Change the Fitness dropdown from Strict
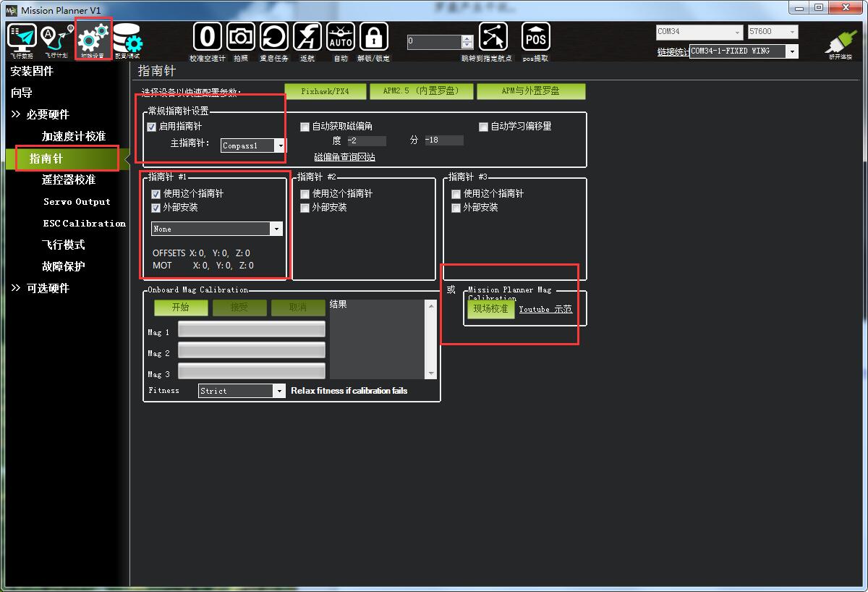The image size is (868, 592). point(281,391)
